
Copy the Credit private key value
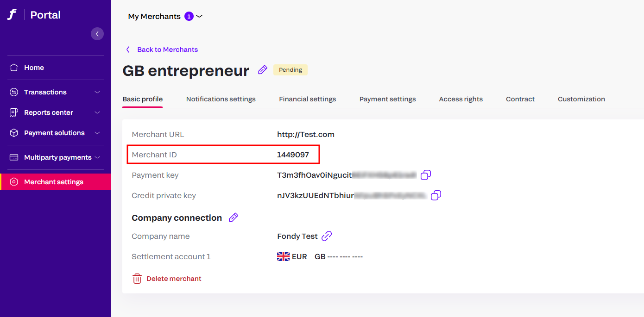[x=436, y=195]
